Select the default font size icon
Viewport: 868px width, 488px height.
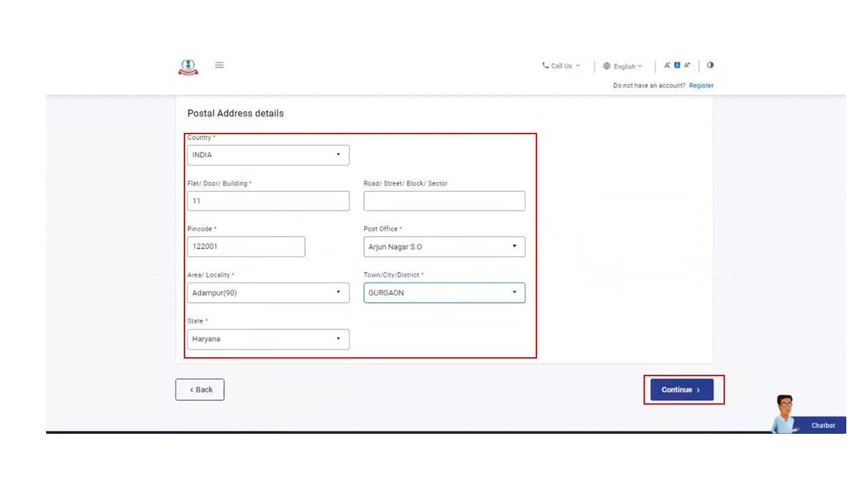point(677,66)
